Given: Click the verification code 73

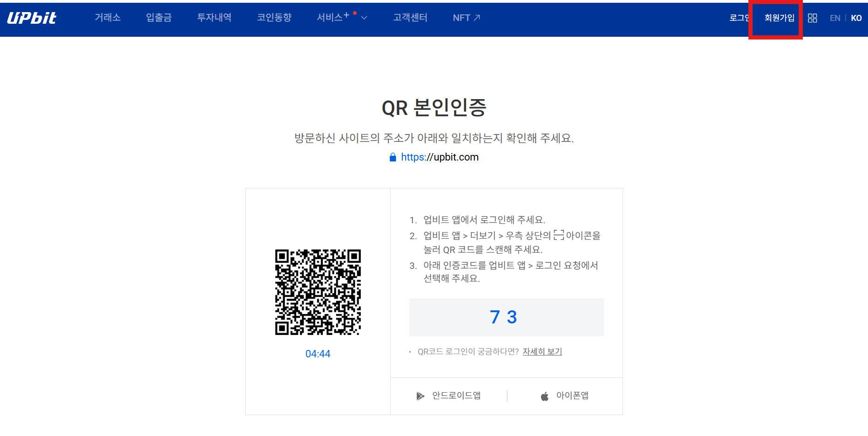Looking at the screenshot, I should [503, 317].
